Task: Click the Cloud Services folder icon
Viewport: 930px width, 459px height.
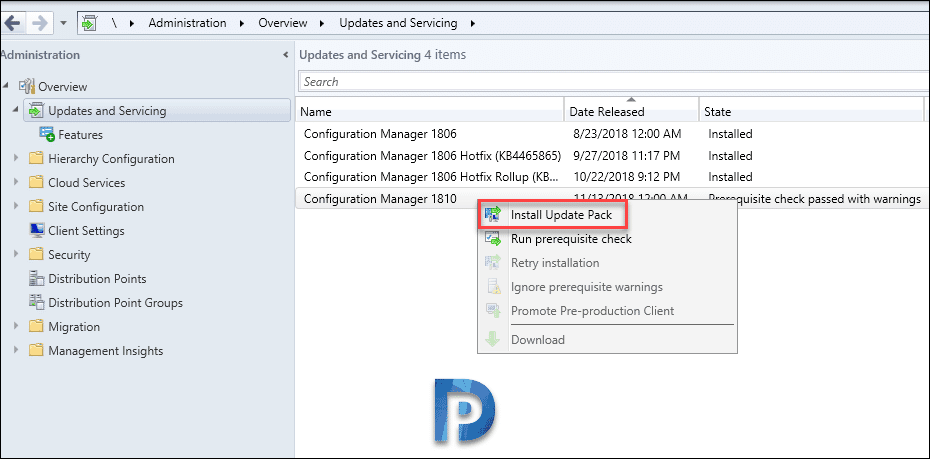Action: pyautogui.click(x=37, y=182)
